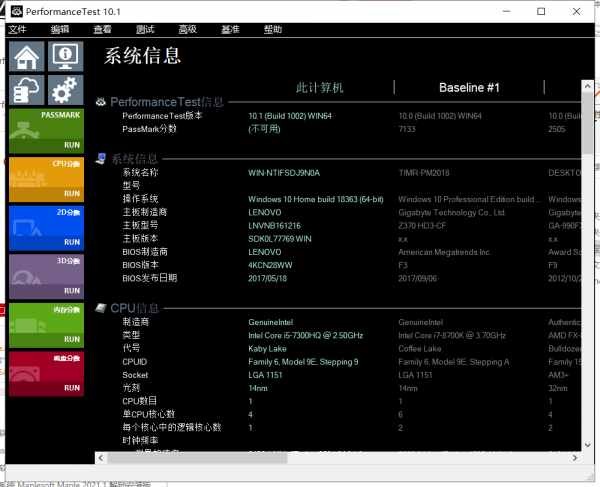Select motherboard model LNVNB161216

[274, 226]
